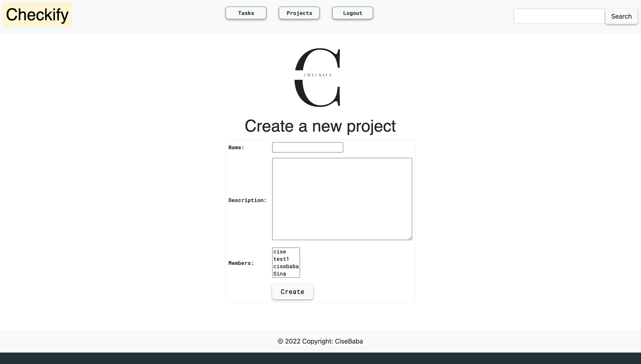Select 'cisebaba' in the Members listbox

coord(286,266)
